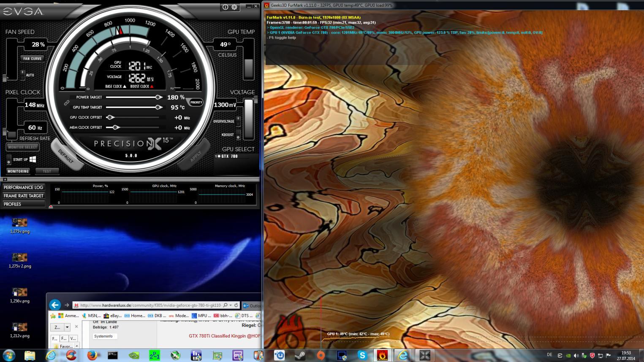
Task: Open the Performance Log tab
Action: coord(24,187)
